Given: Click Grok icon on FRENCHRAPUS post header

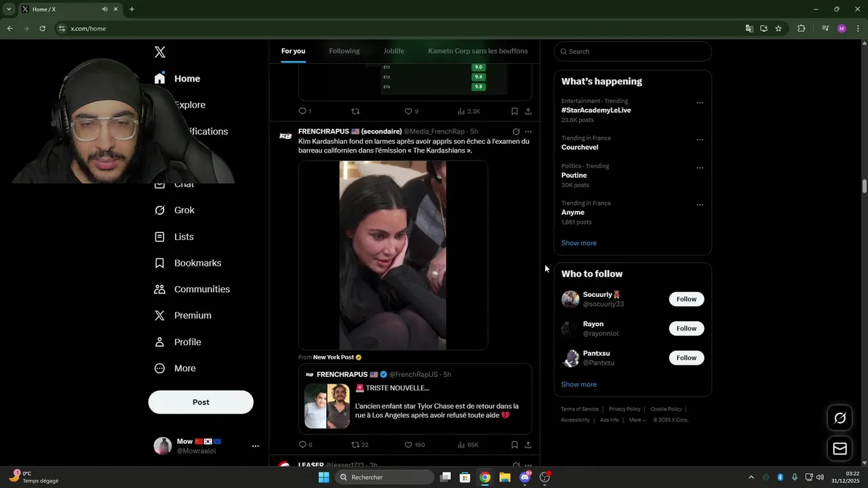Looking at the screenshot, I should 516,131.
